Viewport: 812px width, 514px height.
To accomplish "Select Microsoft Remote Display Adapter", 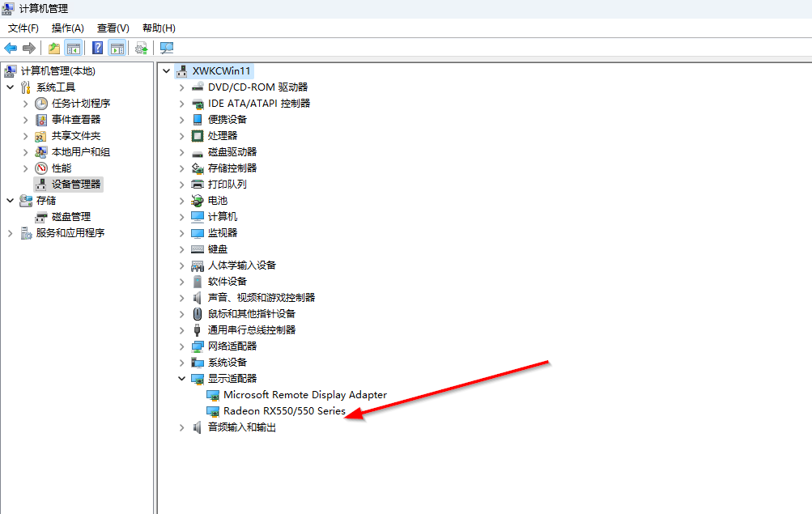I will coord(305,395).
